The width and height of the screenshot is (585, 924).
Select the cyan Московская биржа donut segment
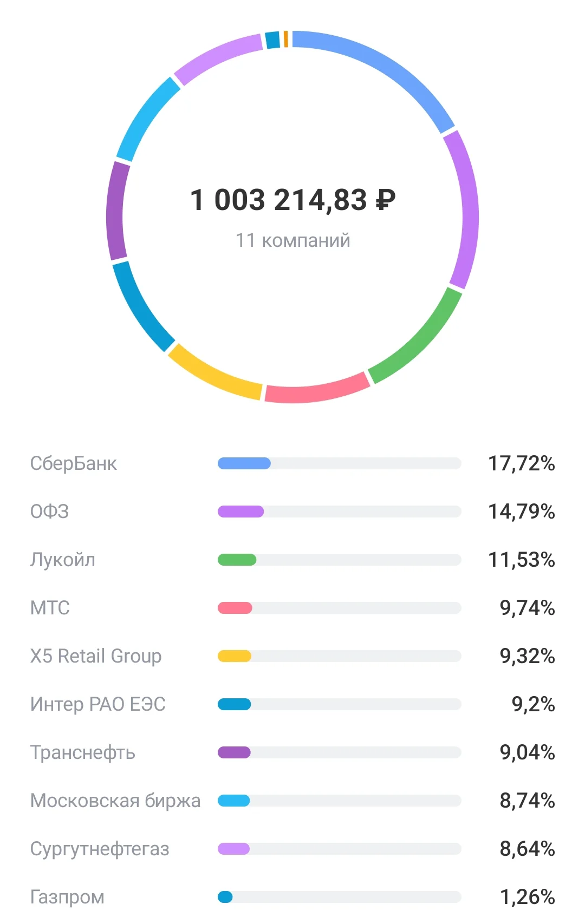[145, 117]
